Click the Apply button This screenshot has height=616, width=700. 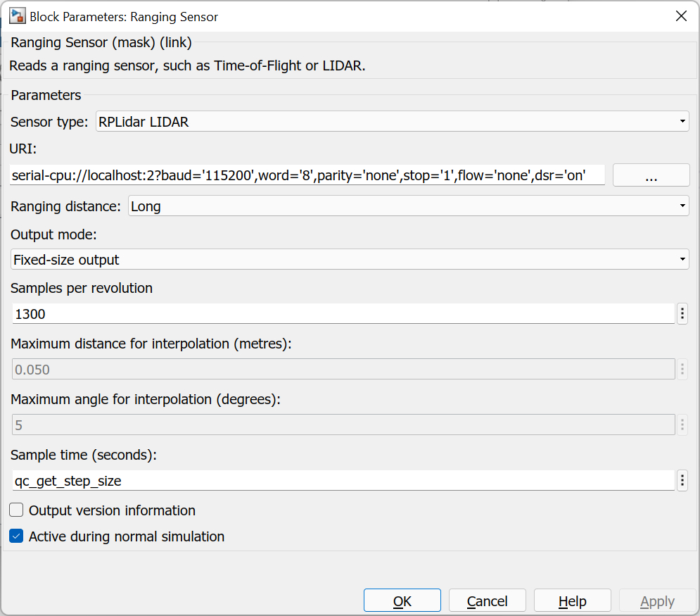657,601
